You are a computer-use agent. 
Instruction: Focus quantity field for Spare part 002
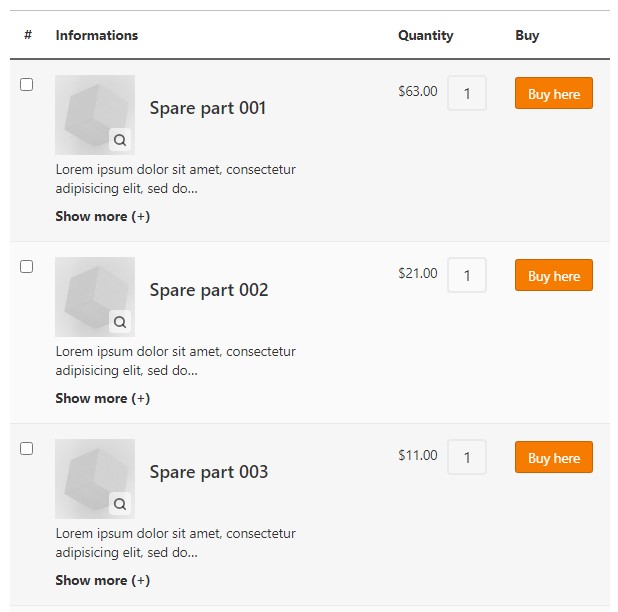(x=467, y=275)
